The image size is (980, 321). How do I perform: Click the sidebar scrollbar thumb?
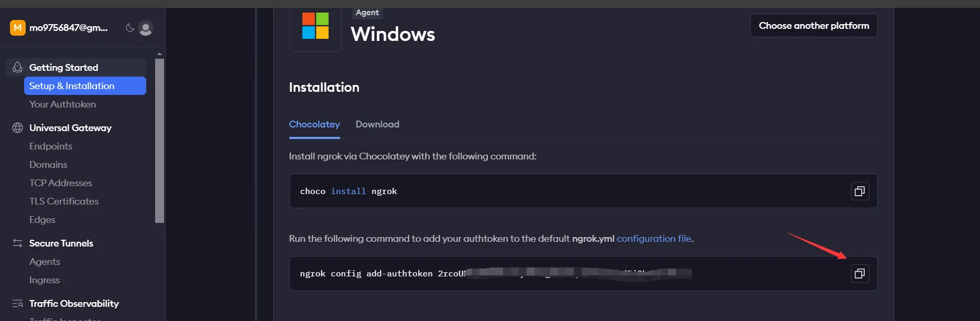(x=160, y=141)
